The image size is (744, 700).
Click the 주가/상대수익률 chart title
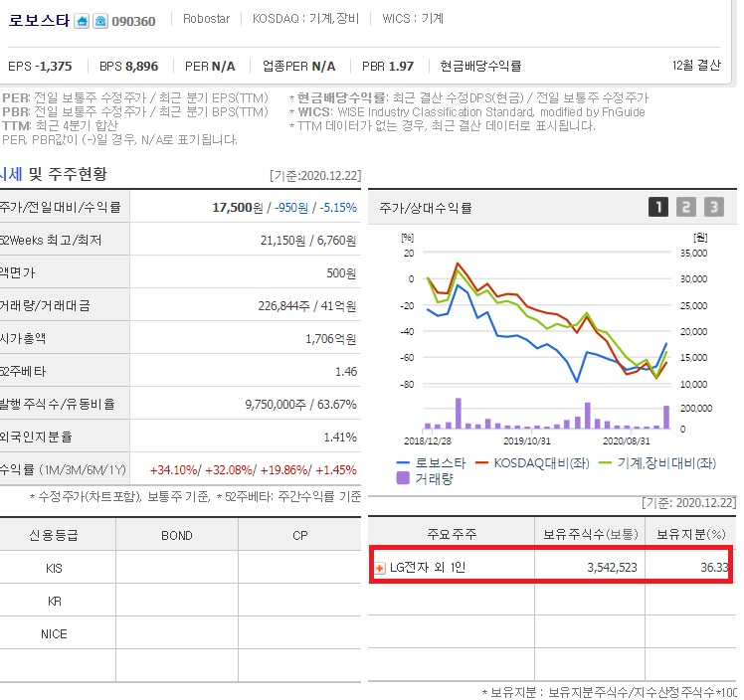pos(425,208)
